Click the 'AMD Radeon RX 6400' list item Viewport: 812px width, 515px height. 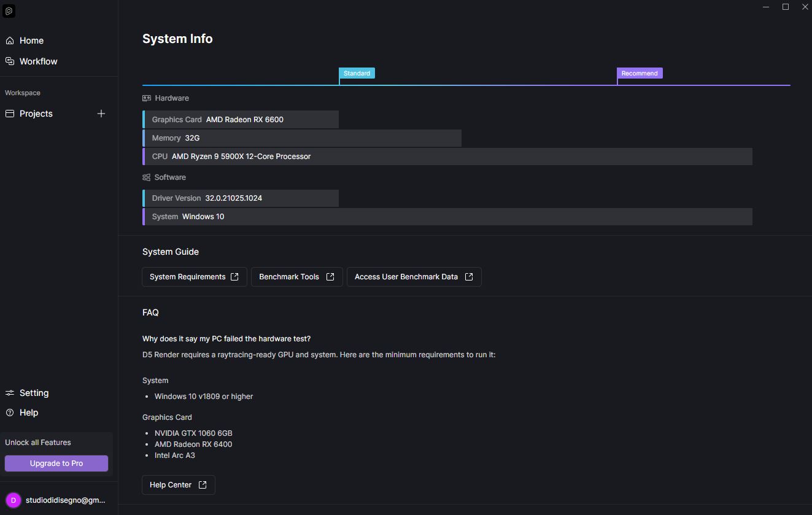click(x=193, y=444)
